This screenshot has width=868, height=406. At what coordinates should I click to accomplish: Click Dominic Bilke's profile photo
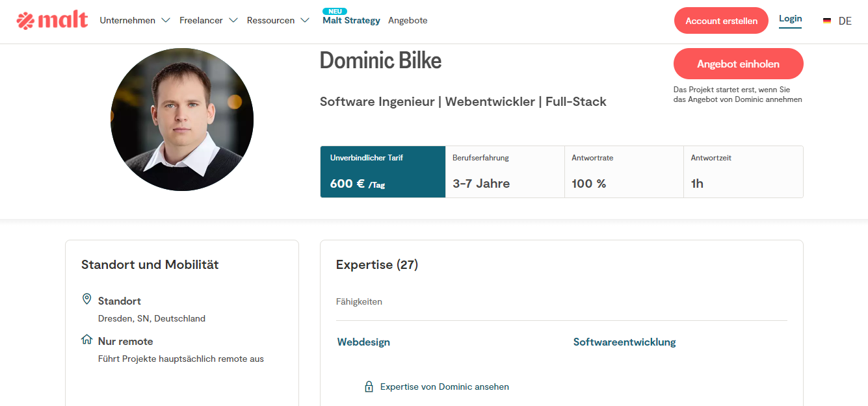click(182, 120)
